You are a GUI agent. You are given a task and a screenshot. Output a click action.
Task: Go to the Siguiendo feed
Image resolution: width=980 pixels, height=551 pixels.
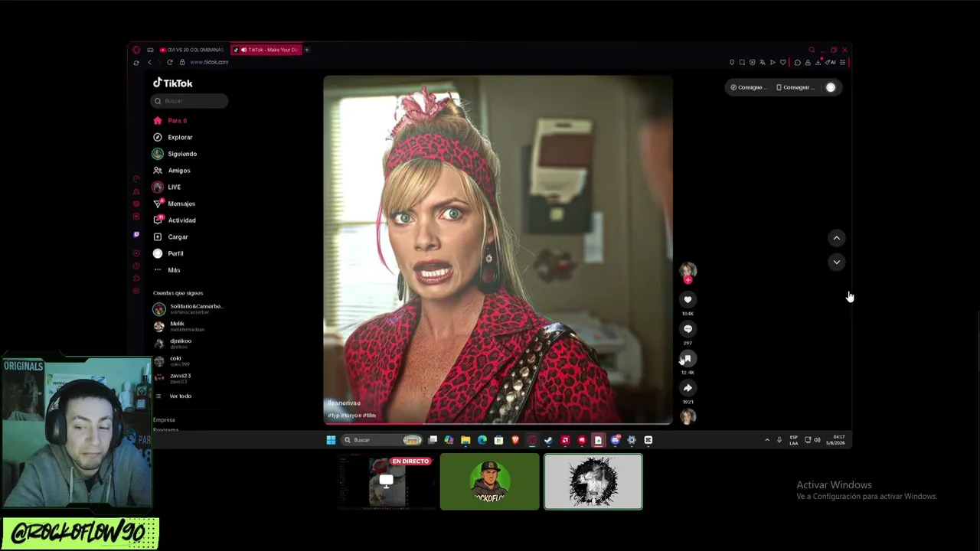[x=175, y=154]
